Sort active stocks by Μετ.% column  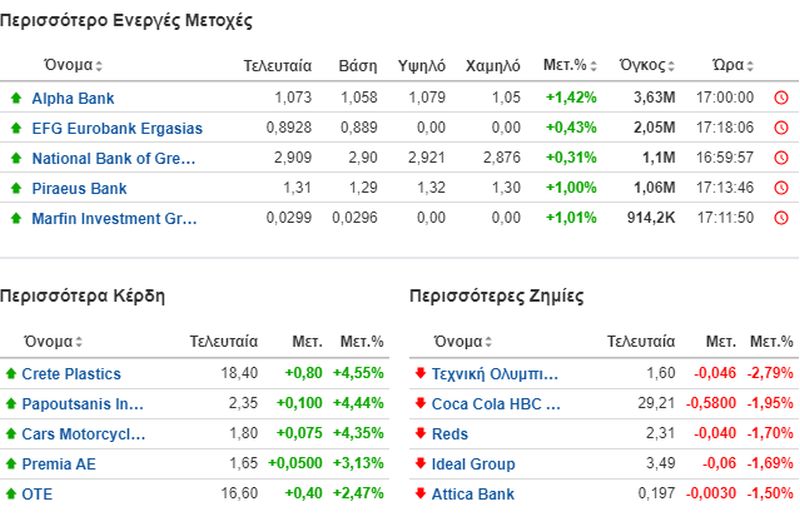click(570, 65)
